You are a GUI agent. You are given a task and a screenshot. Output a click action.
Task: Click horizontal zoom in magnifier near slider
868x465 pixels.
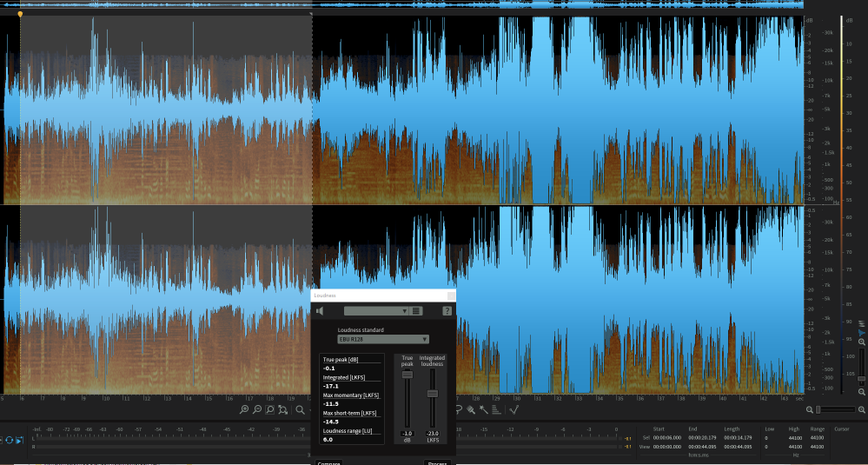861,409
